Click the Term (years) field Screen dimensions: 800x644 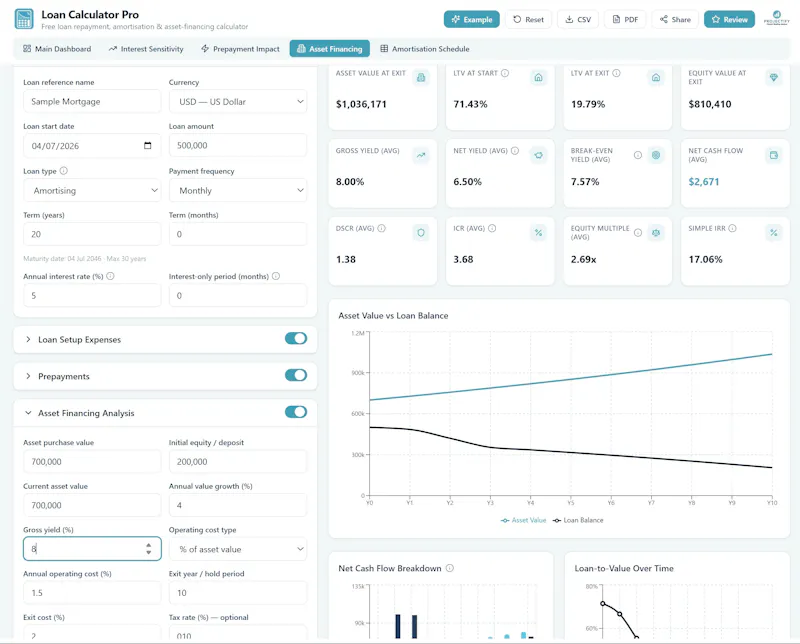(x=92, y=234)
